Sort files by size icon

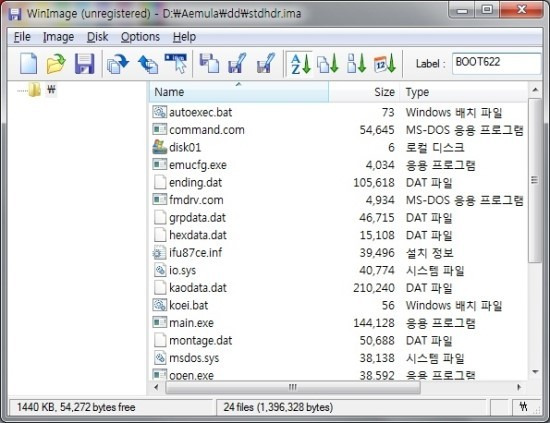pyautogui.click(x=356, y=64)
